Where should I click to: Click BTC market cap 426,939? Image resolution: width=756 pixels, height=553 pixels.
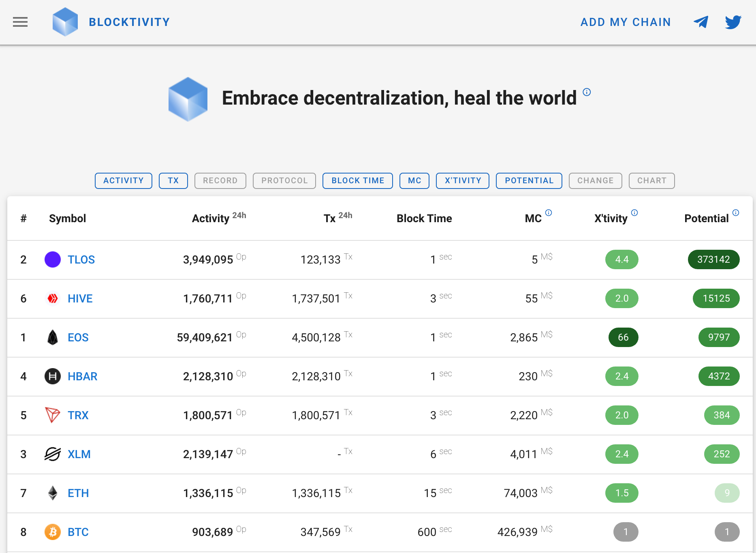coord(517,532)
